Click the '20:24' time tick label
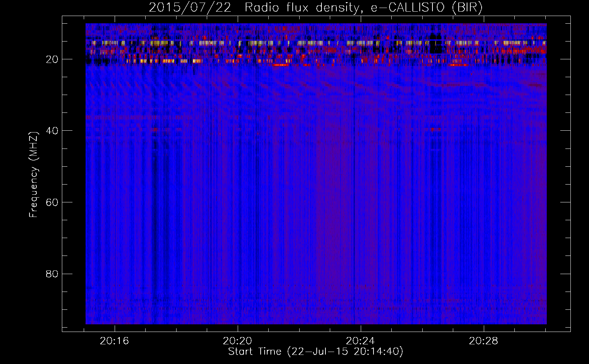 360,341
